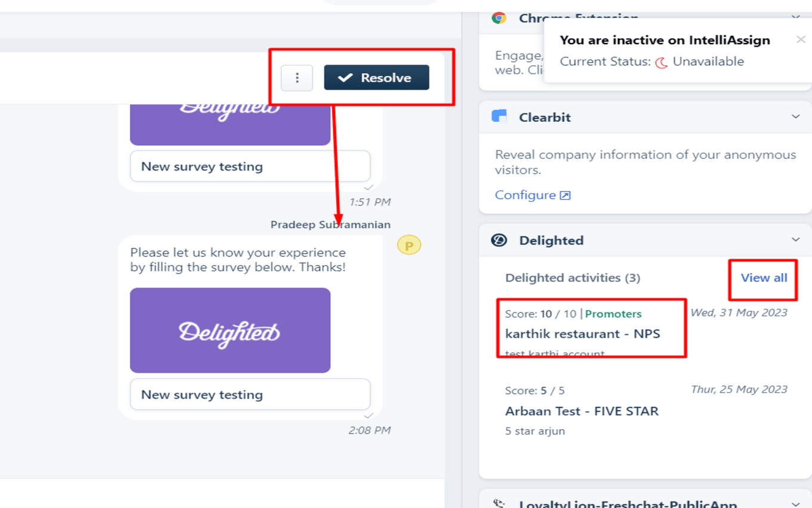Open Configure link under Clearbit

525,195
